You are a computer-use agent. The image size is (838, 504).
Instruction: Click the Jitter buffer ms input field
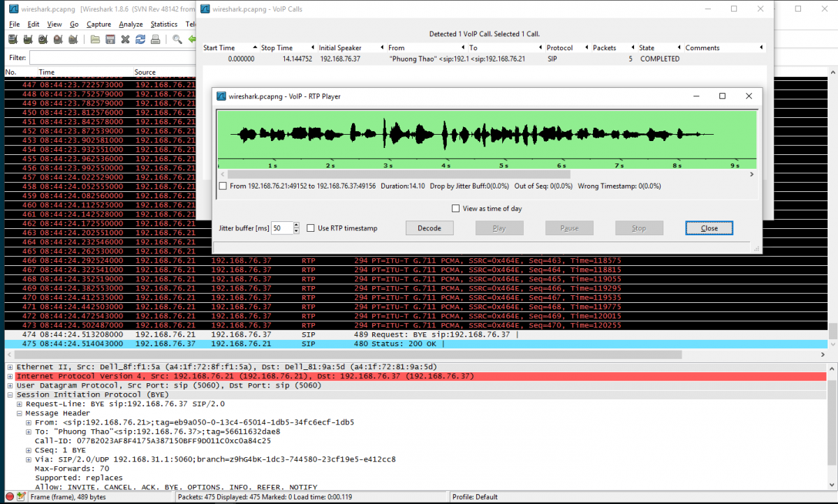point(282,228)
